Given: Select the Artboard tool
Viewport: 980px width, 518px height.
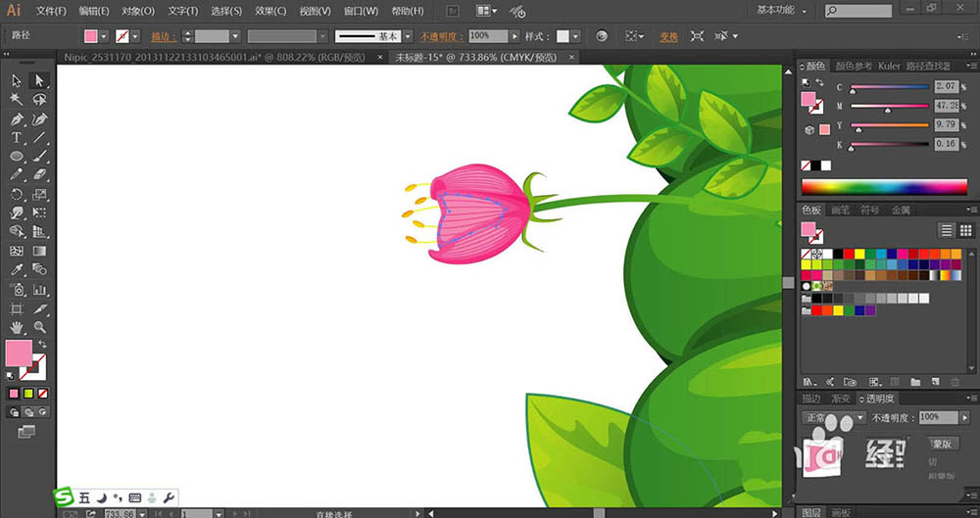Looking at the screenshot, I should pos(17,308).
